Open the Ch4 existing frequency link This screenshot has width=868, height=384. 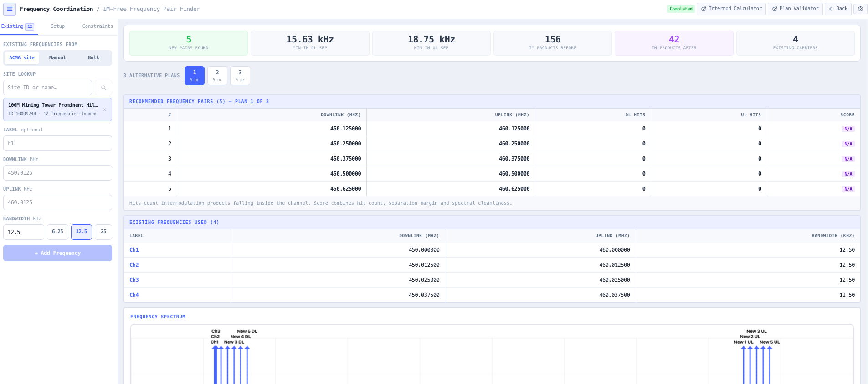[134, 295]
